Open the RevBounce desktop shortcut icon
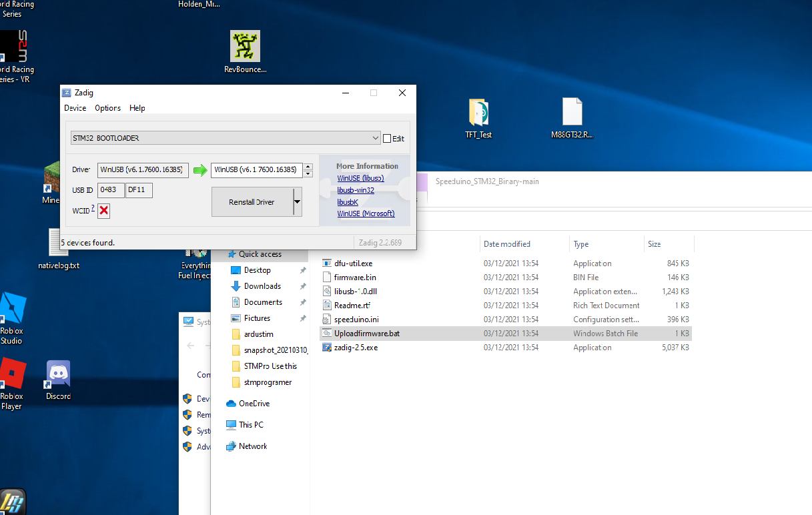The height and width of the screenshot is (515, 812). [245, 46]
